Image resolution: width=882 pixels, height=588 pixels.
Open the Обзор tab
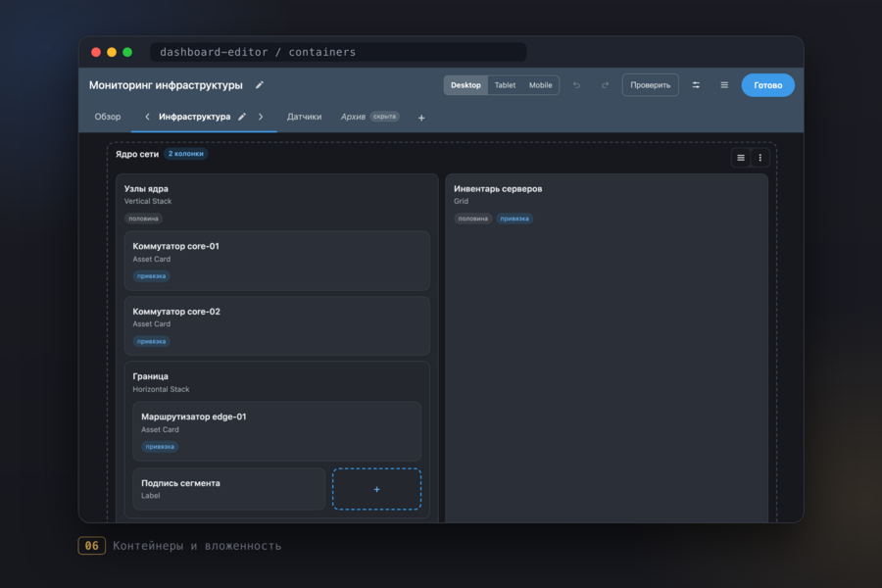[108, 117]
